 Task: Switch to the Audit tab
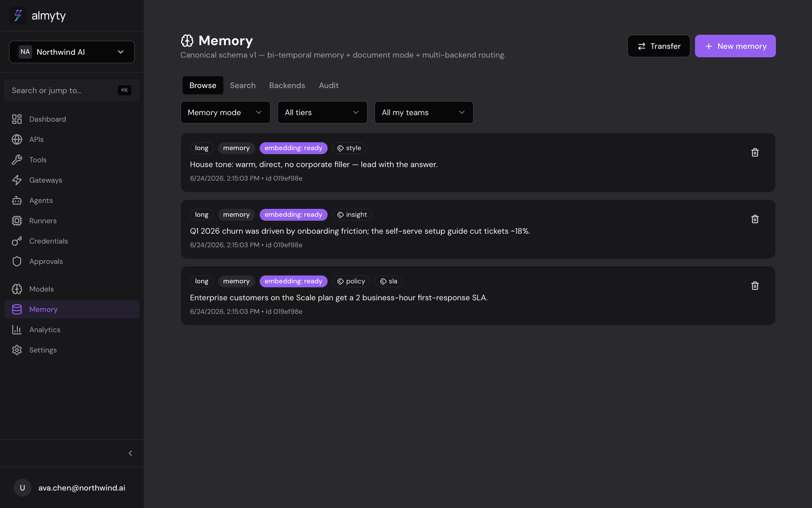pos(328,85)
